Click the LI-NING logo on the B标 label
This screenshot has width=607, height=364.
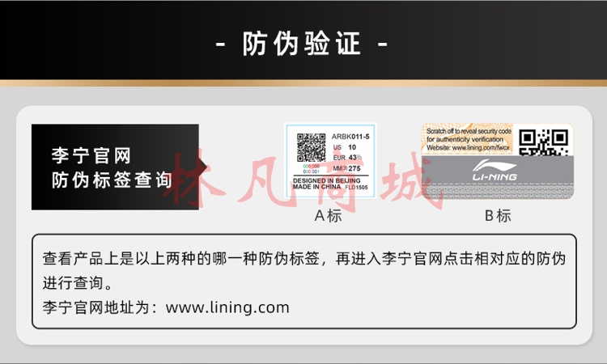pos(495,171)
